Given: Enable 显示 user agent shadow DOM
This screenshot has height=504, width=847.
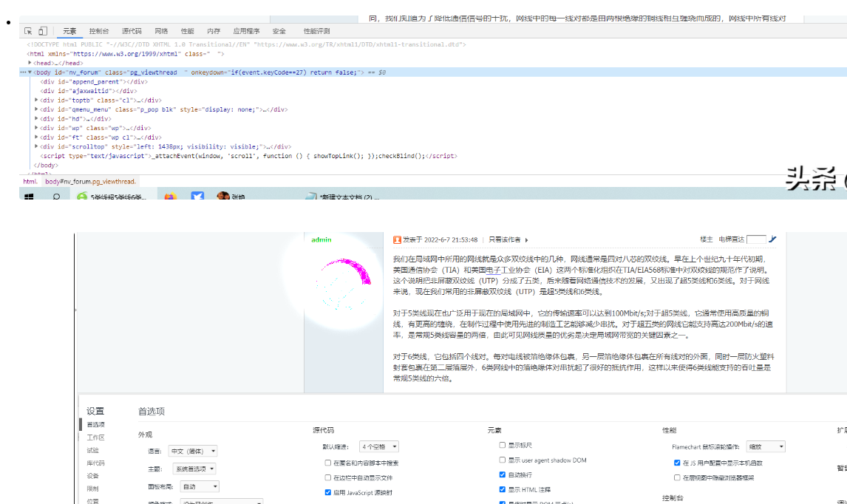Looking at the screenshot, I should click(x=503, y=460).
